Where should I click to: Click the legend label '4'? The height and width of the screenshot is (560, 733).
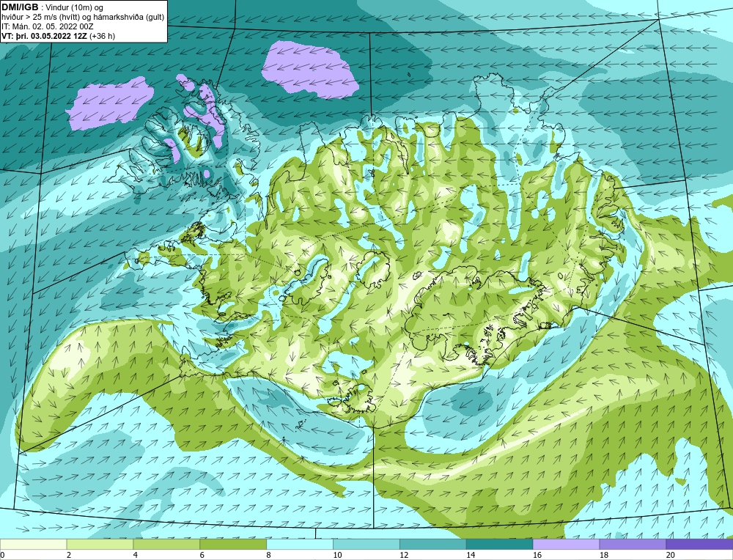(135, 555)
